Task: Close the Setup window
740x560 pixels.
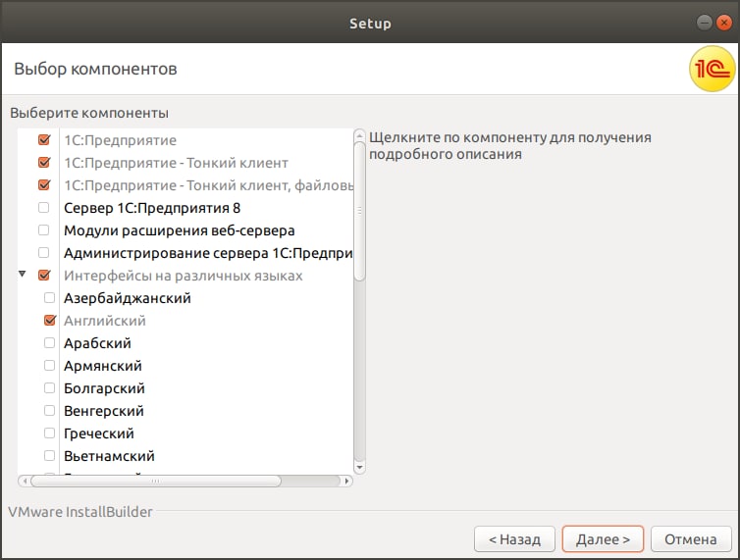Action: point(724,23)
